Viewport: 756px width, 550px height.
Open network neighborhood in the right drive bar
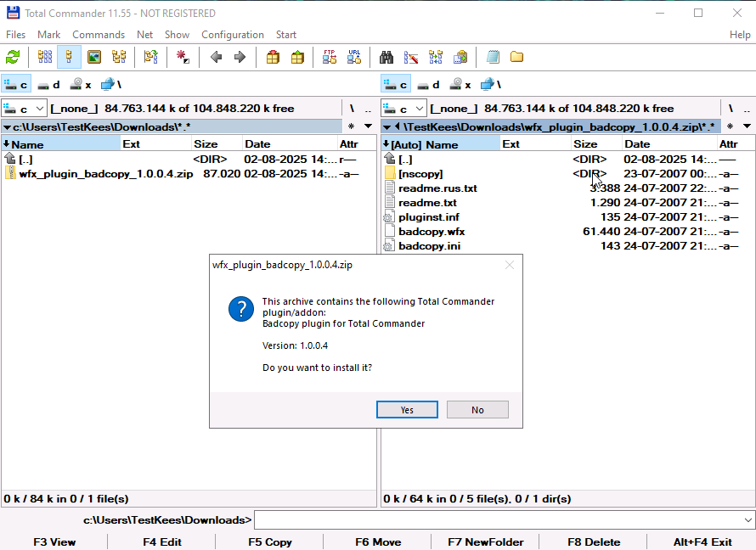click(x=491, y=85)
